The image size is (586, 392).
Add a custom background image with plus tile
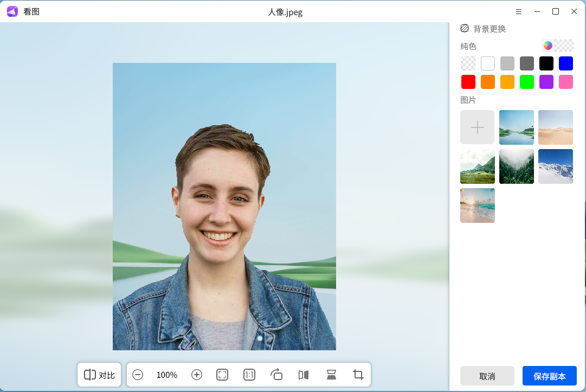(477, 127)
